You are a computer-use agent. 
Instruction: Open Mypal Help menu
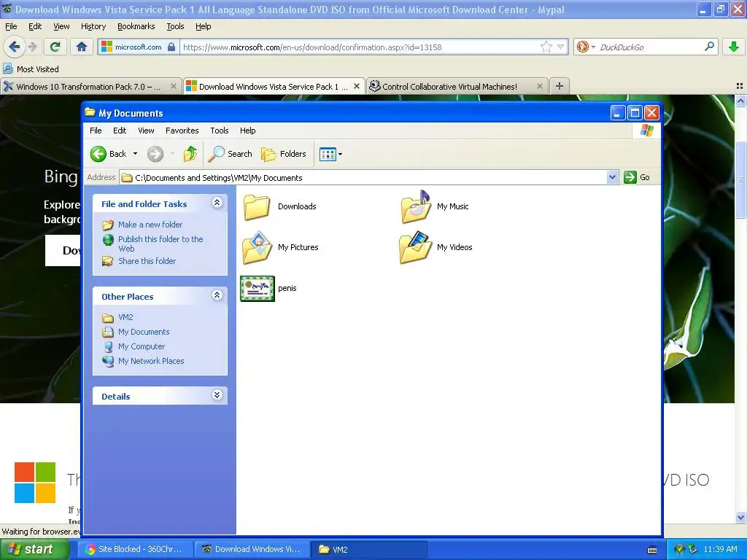(x=204, y=26)
